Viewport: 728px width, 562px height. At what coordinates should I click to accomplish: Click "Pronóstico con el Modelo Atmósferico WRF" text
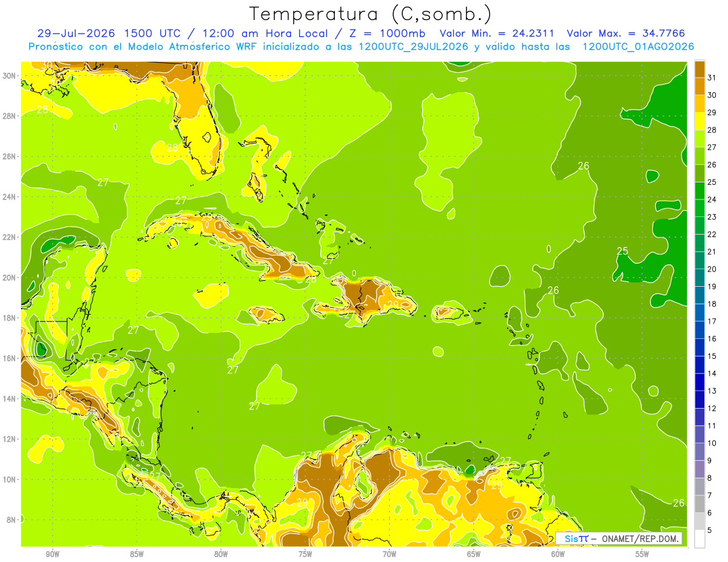(x=143, y=47)
